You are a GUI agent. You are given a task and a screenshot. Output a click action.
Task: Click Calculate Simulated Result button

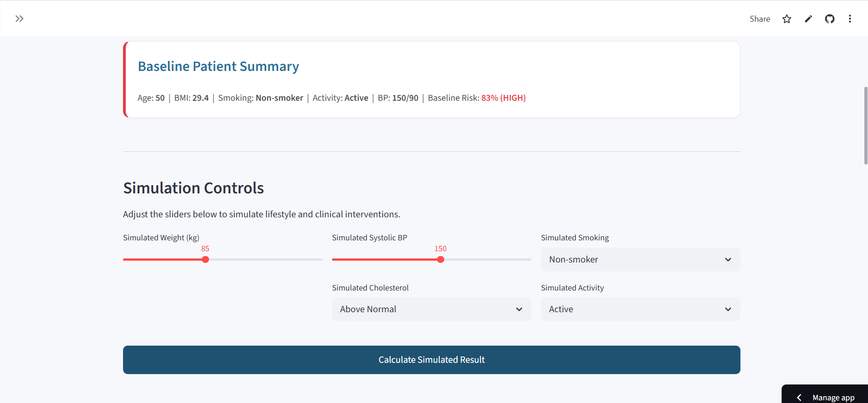432,360
